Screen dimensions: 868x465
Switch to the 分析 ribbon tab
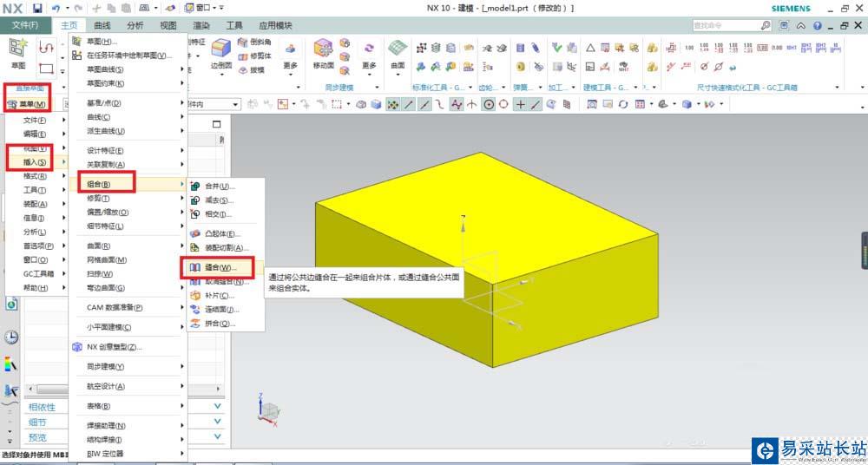point(135,25)
